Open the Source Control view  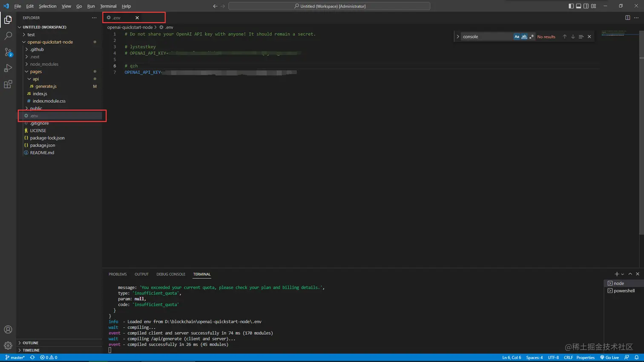click(x=8, y=52)
